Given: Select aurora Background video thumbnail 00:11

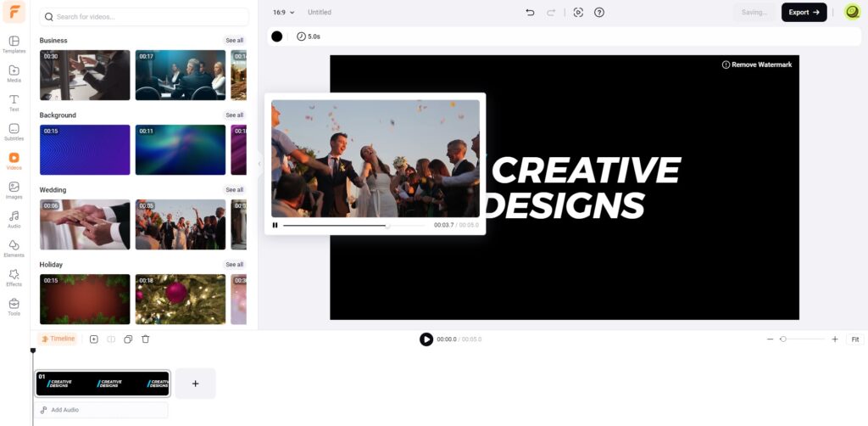Looking at the screenshot, I should 181,149.
